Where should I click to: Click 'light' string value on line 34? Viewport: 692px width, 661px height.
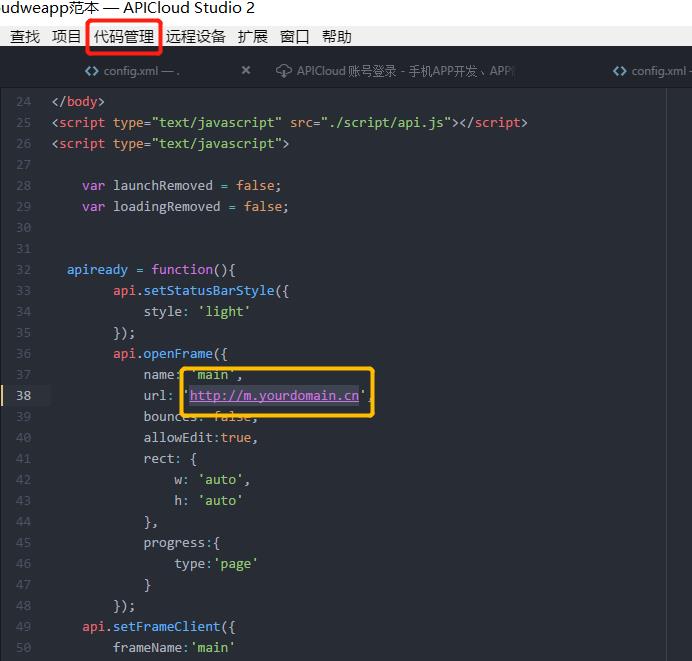click(224, 312)
